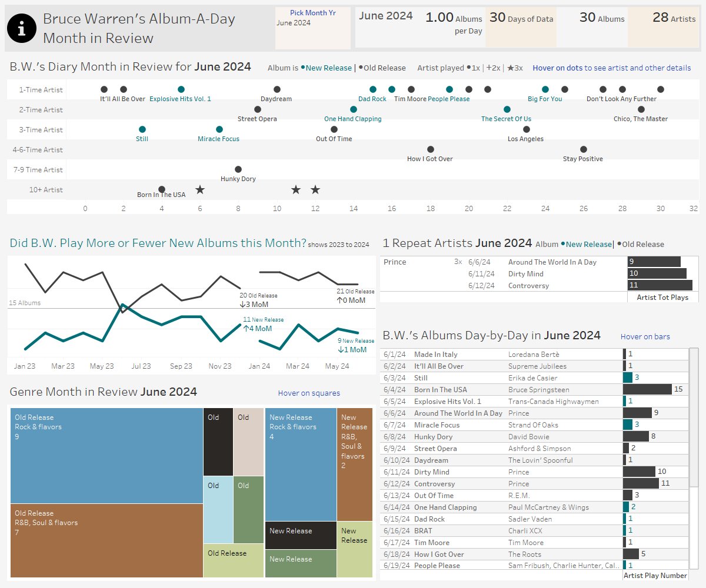Select the yellow-green Old Release treemap square

click(x=234, y=560)
